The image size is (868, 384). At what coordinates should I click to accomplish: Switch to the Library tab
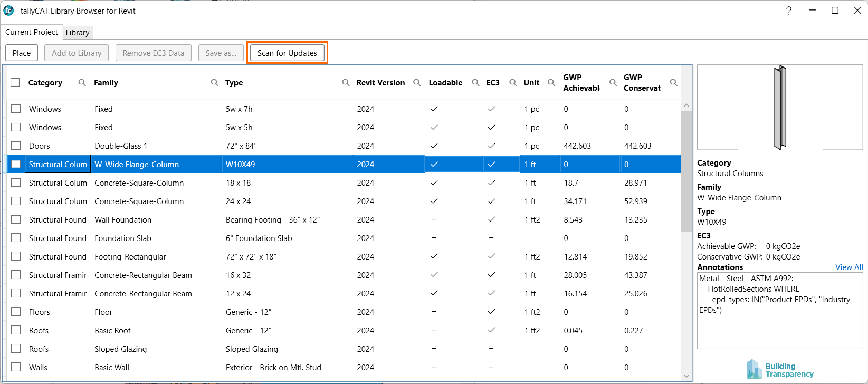(x=78, y=33)
